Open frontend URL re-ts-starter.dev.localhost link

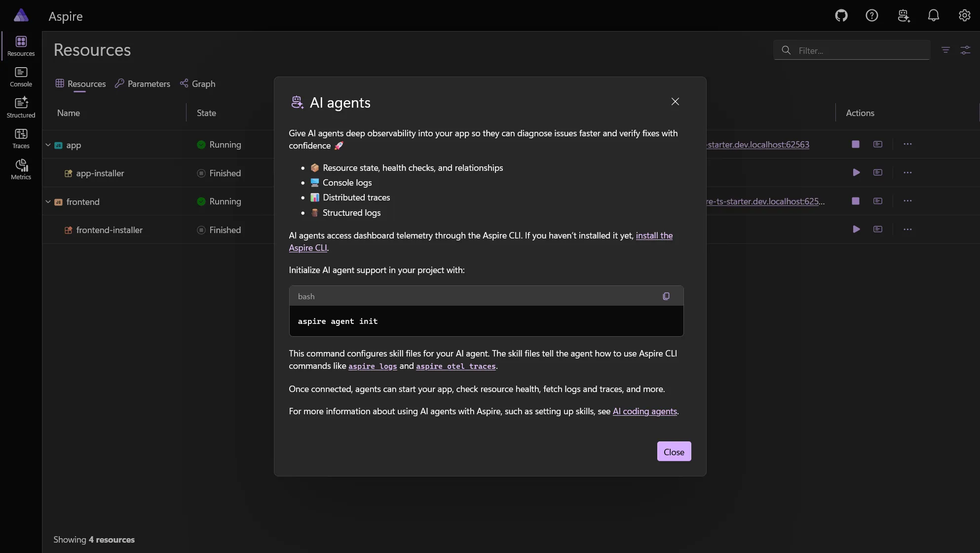[765, 201]
